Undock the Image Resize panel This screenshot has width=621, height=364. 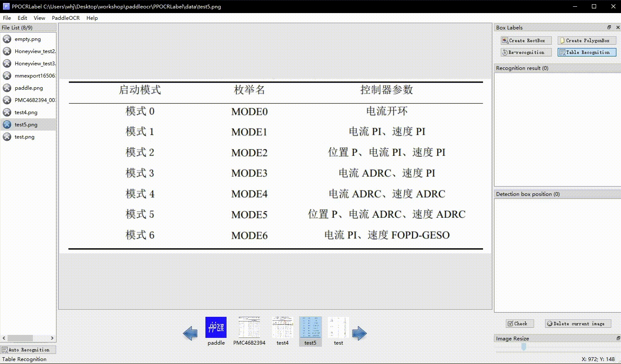coord(618,338)
